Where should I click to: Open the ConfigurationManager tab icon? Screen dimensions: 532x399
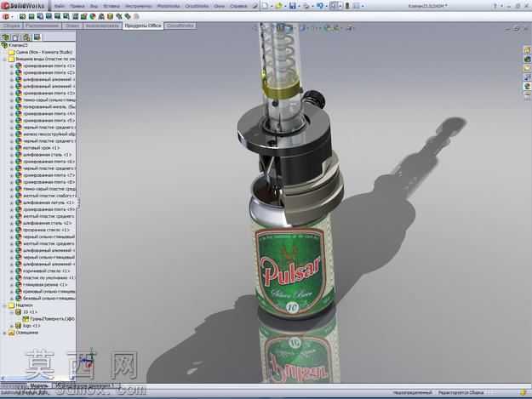click(x=26, y=37)
